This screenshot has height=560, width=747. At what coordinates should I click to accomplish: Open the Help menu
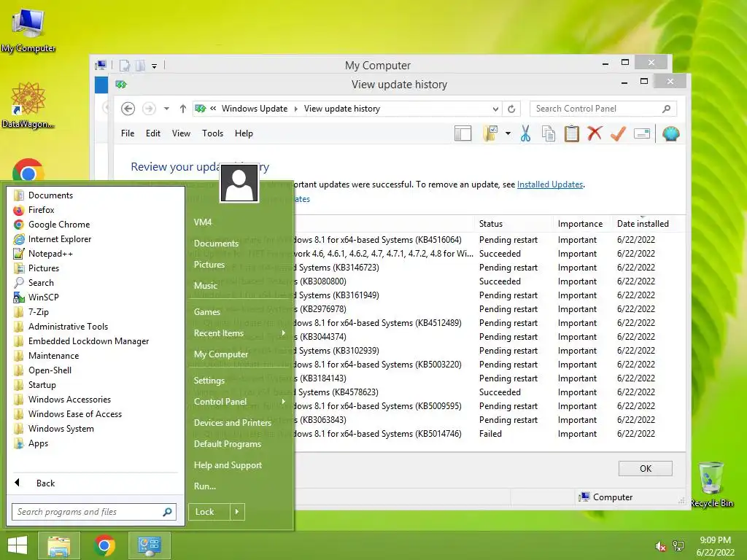pos(244,134)
